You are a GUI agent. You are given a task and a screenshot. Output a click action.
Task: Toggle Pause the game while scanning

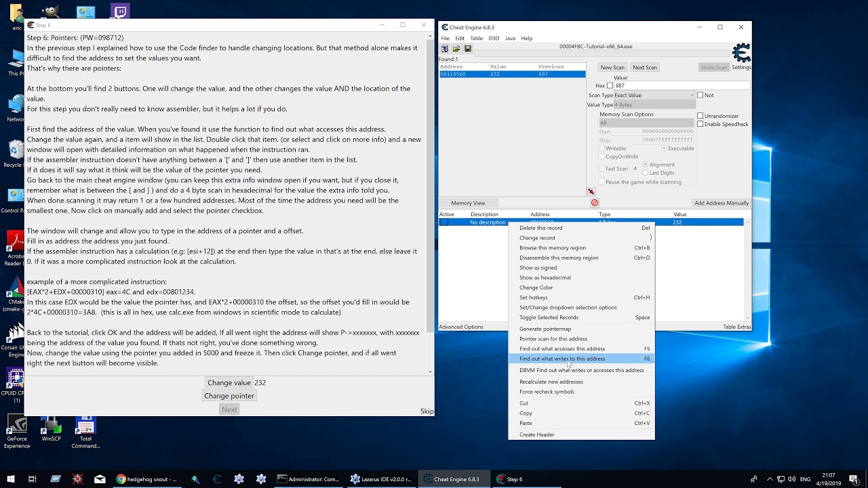(601, 182)
